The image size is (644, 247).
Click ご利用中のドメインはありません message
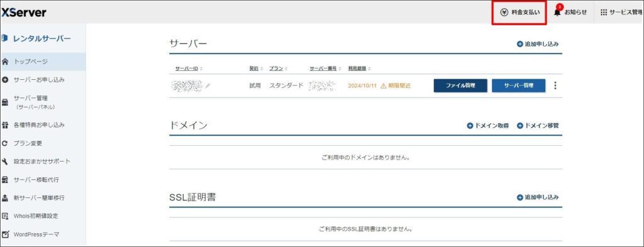[365, 158]
